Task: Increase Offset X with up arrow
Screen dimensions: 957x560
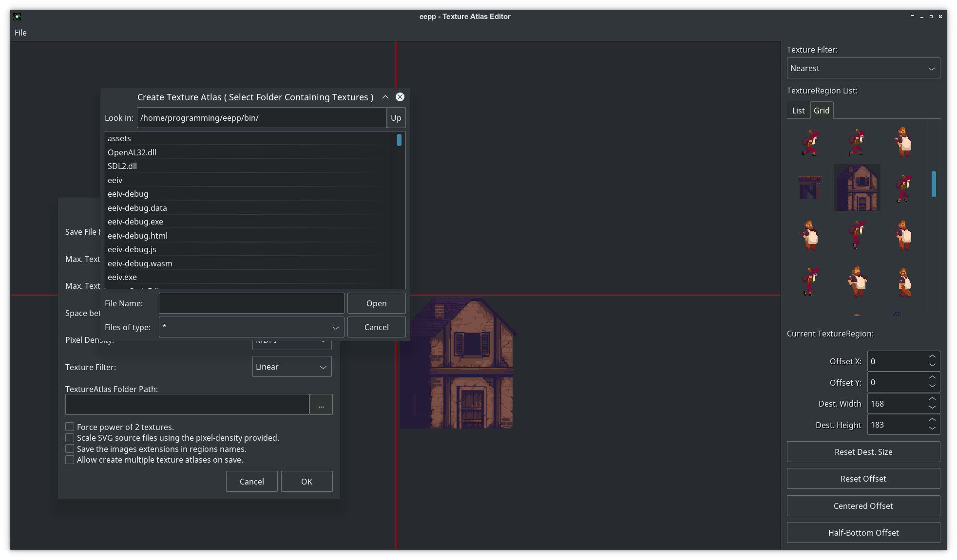Action: pos(932,356)
